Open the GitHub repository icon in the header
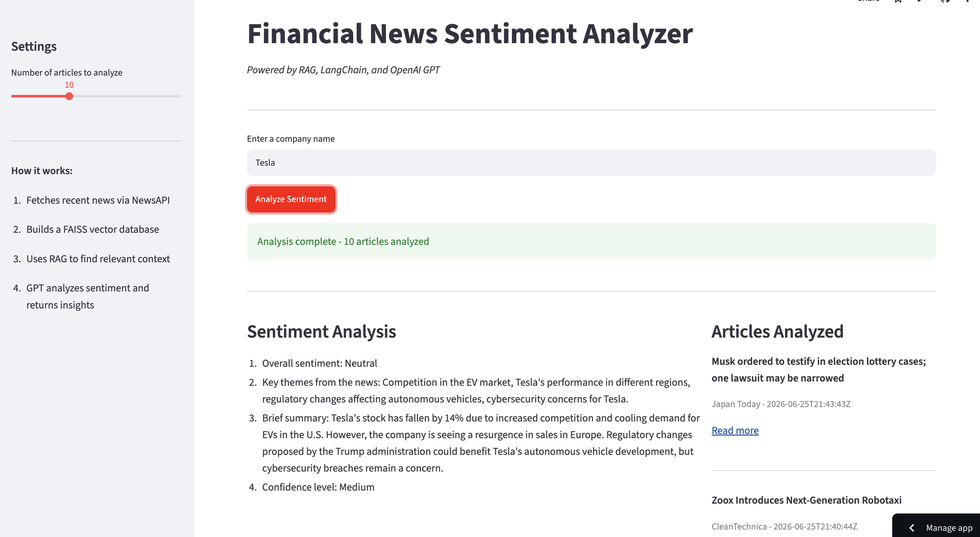This screenshot has width=980, height=537. (945, 1)
